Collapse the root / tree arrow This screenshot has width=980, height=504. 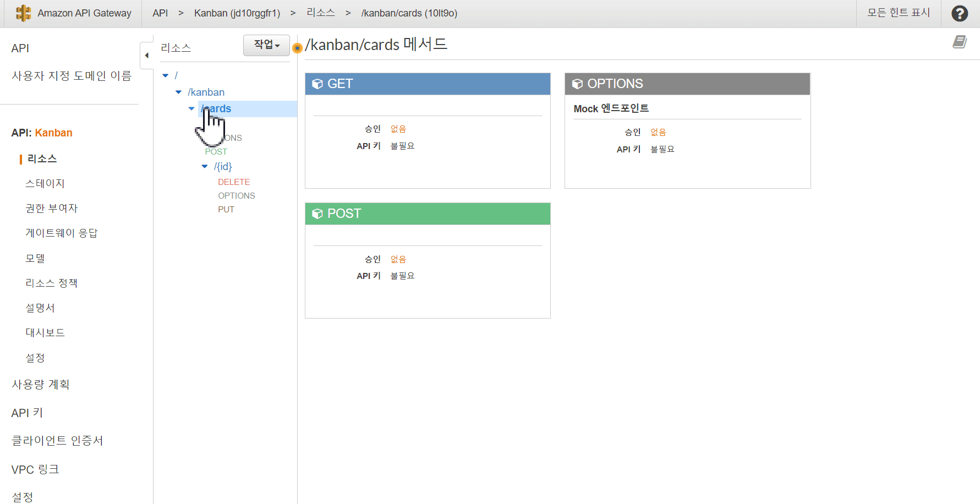coord(165,75)
